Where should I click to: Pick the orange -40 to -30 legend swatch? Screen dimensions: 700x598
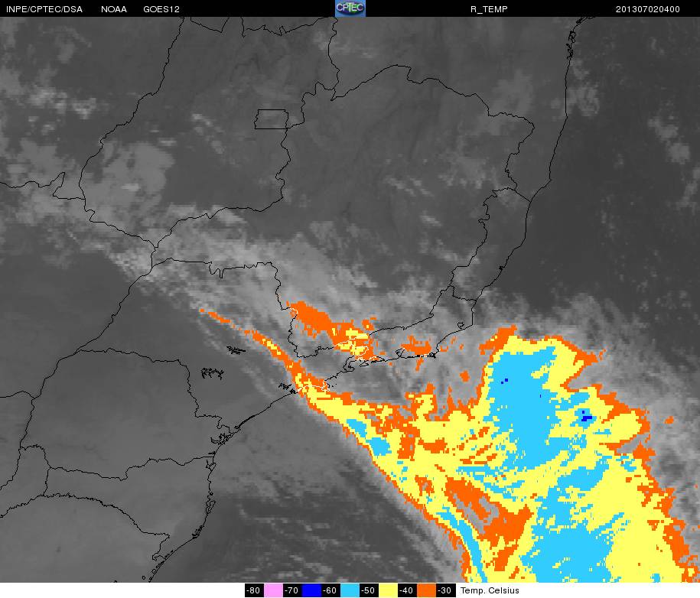tap(426, 590)
